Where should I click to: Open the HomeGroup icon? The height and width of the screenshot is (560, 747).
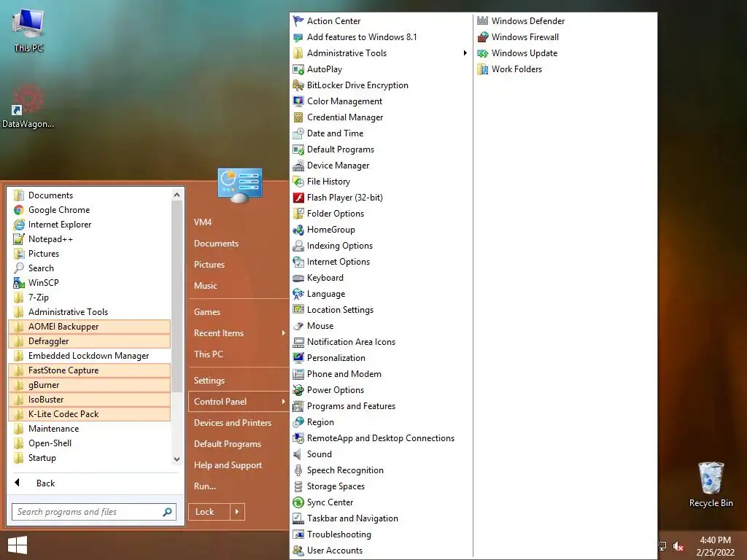point(298,230)
